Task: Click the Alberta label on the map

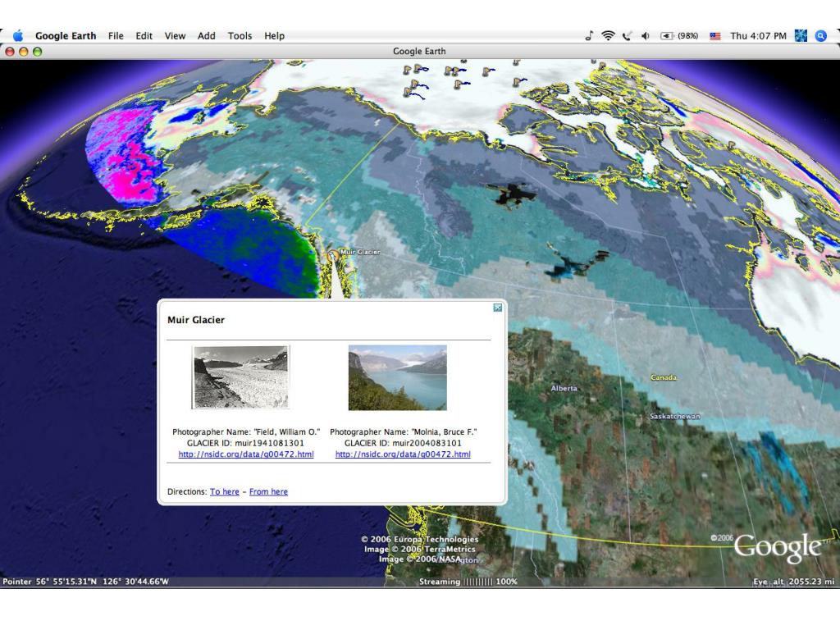Action: click(x=564, y=388)
